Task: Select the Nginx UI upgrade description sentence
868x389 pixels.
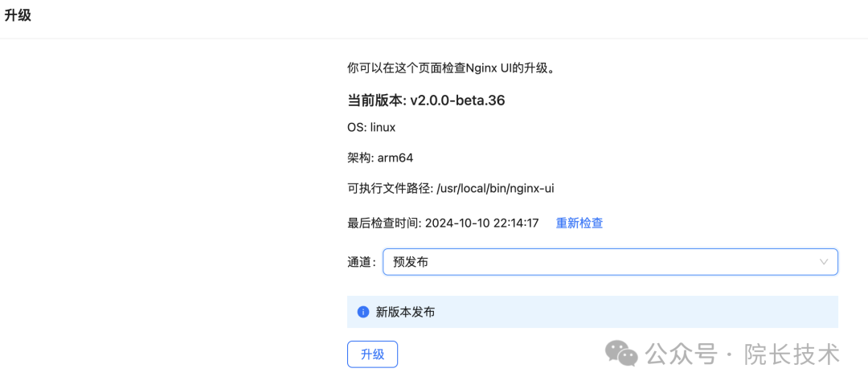Action: (x=451, y=69)
